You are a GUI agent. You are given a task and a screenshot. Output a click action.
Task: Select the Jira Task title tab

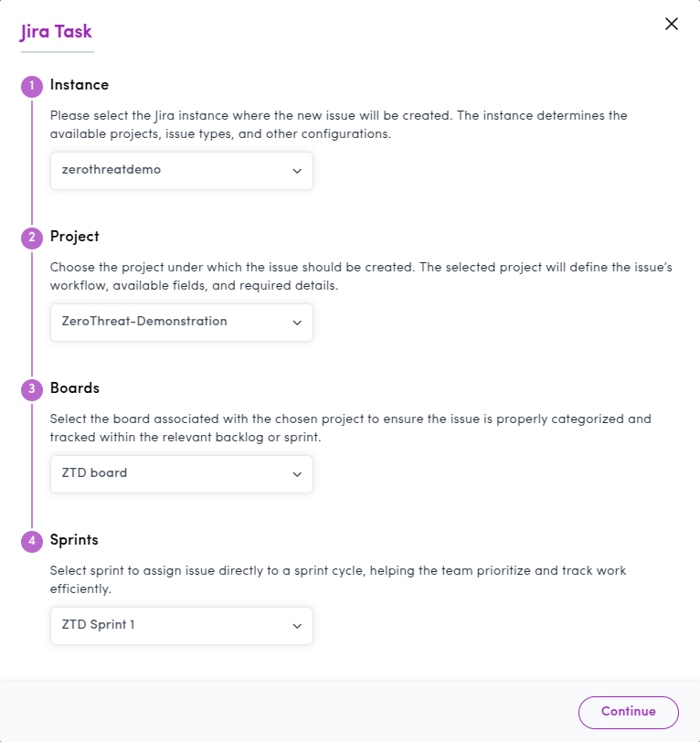(x=57, y=32)
